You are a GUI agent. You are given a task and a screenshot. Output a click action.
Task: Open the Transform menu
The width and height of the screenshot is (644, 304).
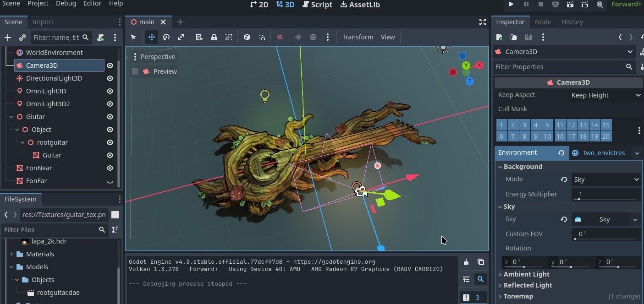(x=358, y=37)
